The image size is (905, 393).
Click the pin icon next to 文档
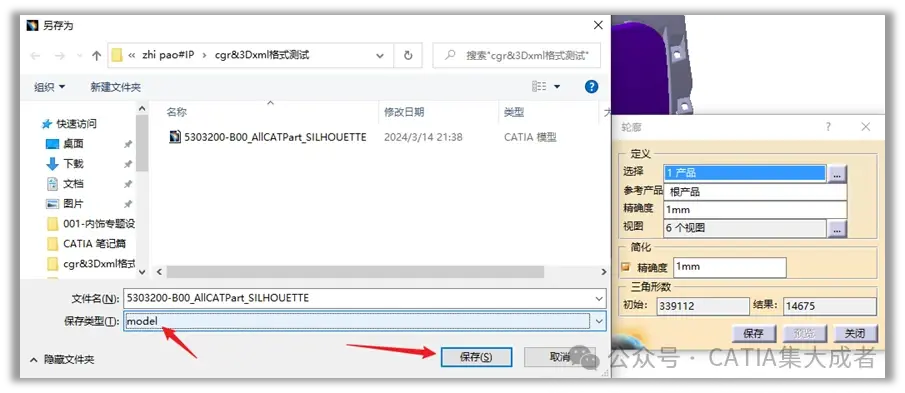click(x=128, y=184)
